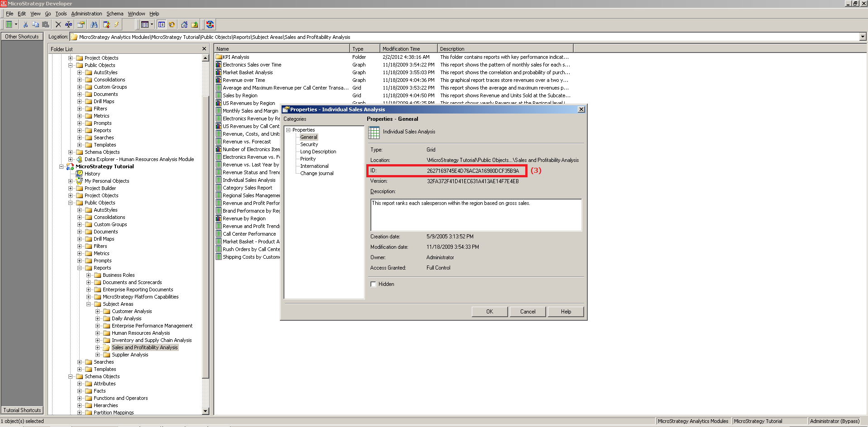Click the Rename toolbar icon
Viewport: 868px width, 427px height.
tap(68, 24)
